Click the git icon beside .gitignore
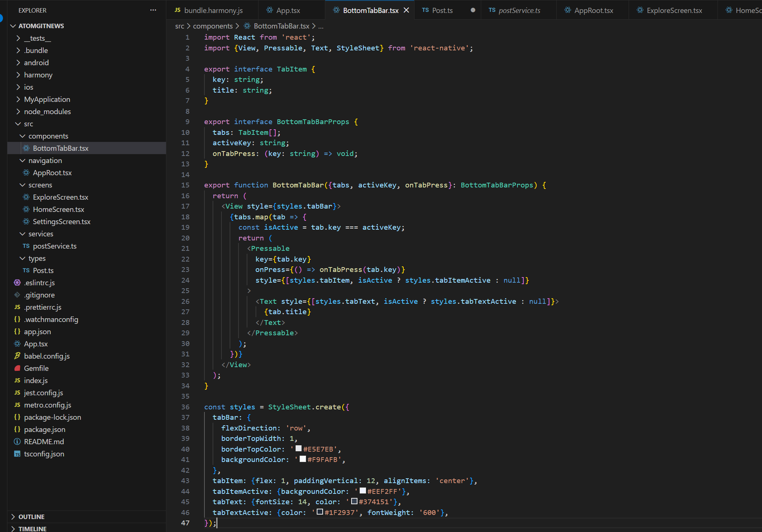762x532 pixels. pyautogui.click(x=17, y=295)
